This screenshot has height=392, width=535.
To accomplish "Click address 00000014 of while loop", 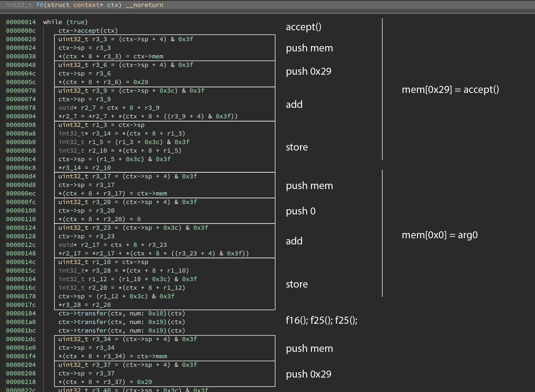I will 21,22.
